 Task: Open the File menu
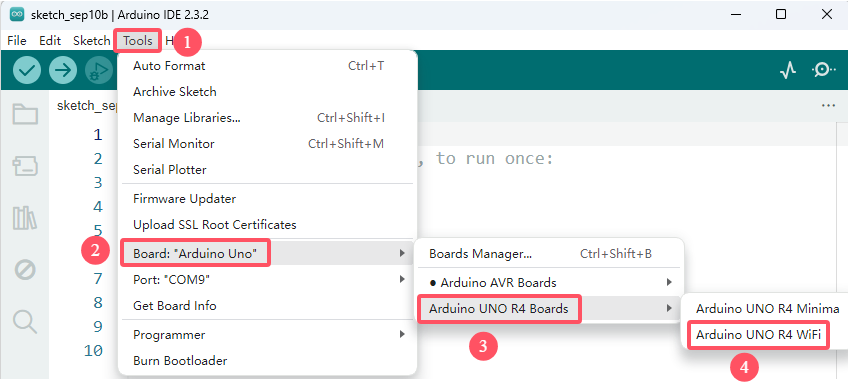click(x=17, y=41)
